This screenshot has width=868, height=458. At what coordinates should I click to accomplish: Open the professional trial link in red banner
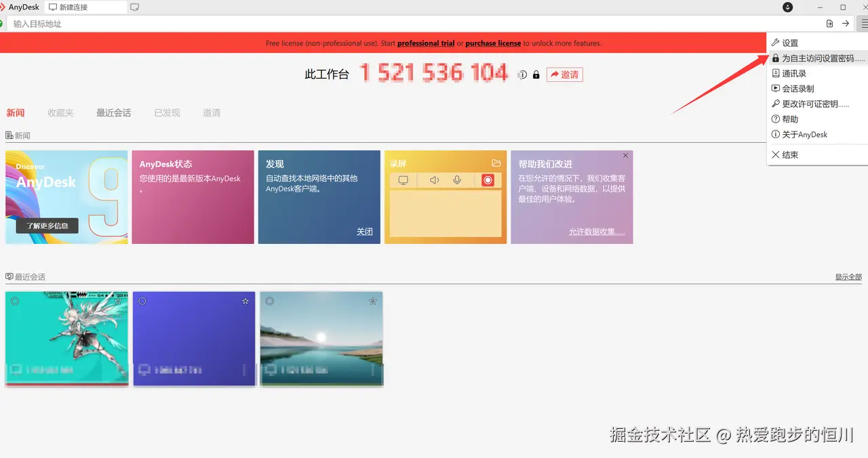pos(425,43)
